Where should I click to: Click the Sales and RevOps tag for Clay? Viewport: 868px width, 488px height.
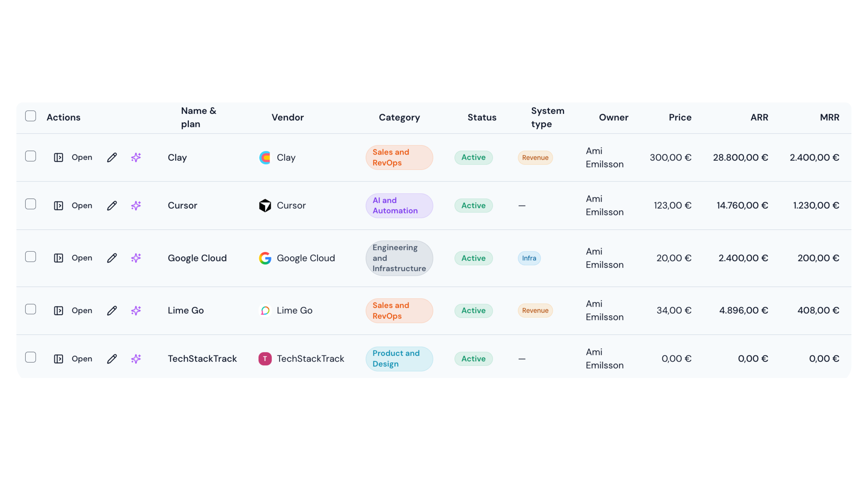coord(399,158)
